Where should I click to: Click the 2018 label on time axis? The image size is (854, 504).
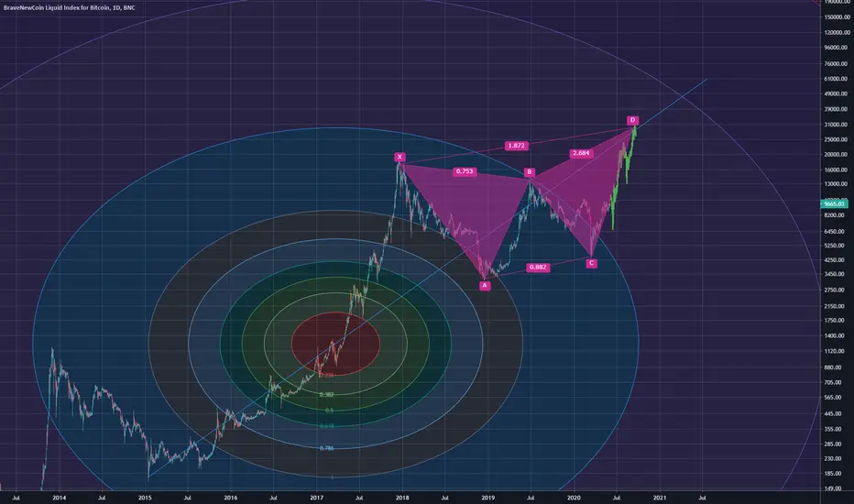402,498
